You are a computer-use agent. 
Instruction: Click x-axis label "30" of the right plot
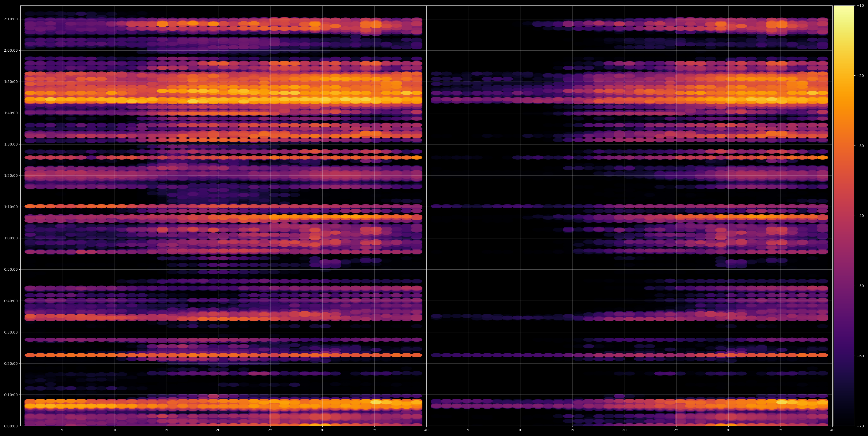tap(728, 430)
